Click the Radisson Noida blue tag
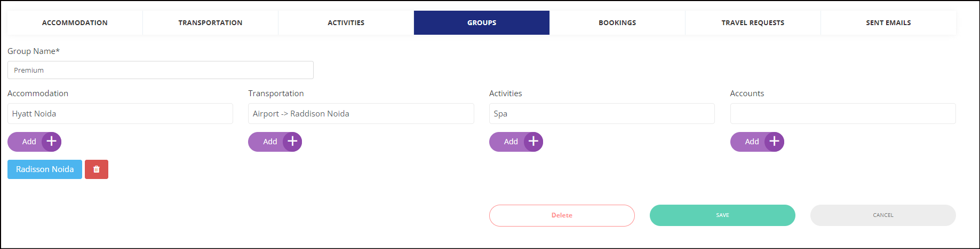Image resolution: width=980 pixels, height=249 pixels. point(45,169)
